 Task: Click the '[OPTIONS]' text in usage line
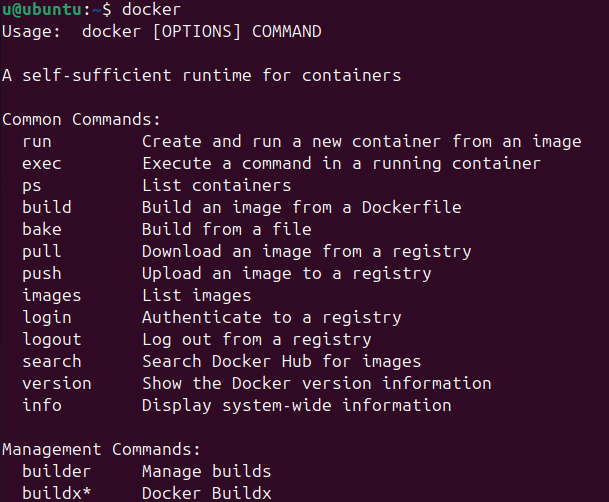point(197,32)
